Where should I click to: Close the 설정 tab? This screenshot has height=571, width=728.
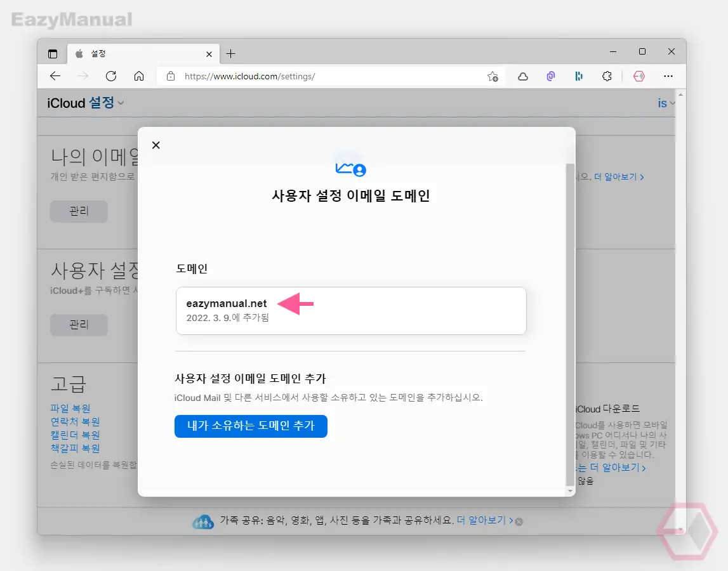(x=209, y=55)
